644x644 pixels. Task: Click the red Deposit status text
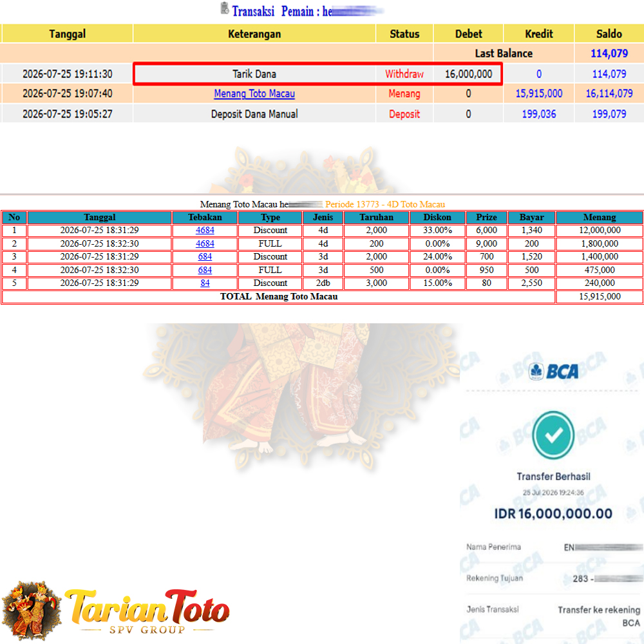(404, 114)
